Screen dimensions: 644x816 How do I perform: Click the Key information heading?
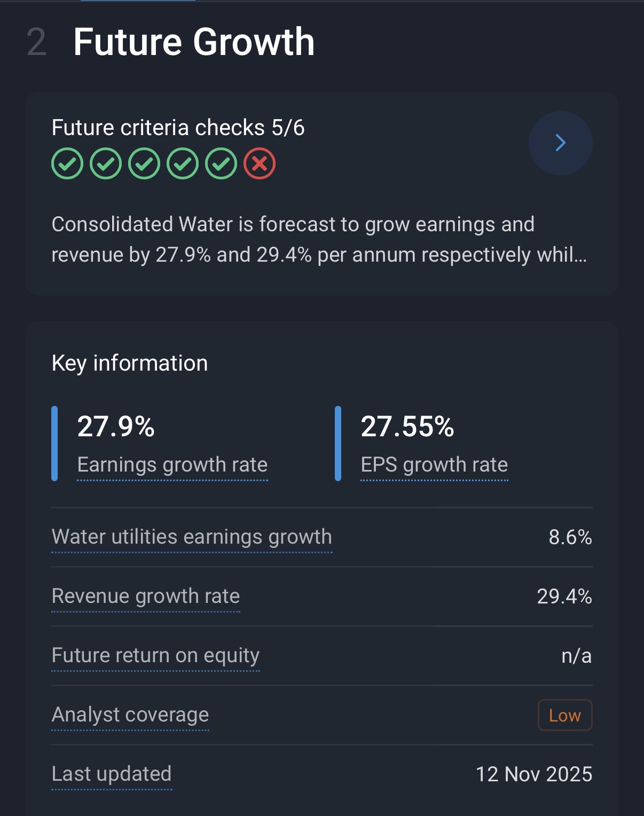point(130,363)
